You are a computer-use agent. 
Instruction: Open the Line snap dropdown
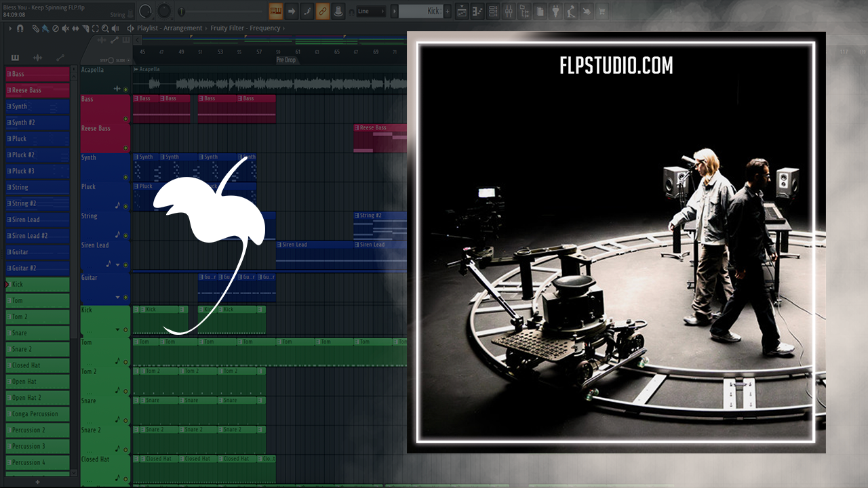coord(371,12)
